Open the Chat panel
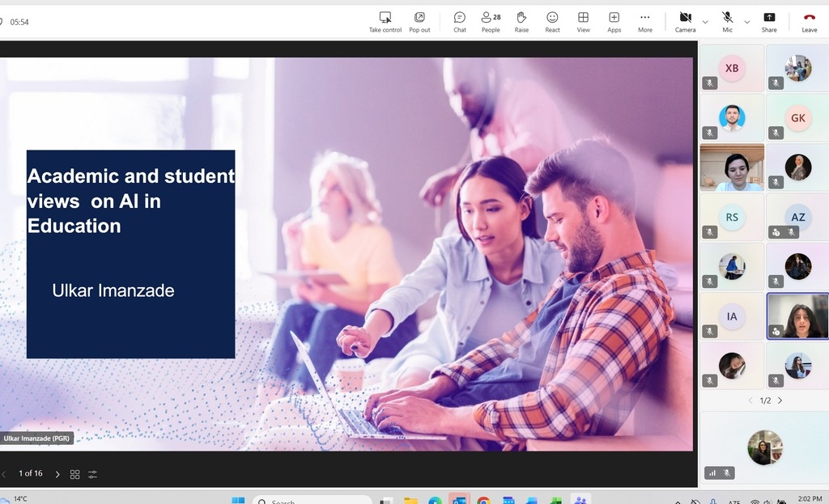The height and width of the screenshot is (504, 829). tap(459, 22)
